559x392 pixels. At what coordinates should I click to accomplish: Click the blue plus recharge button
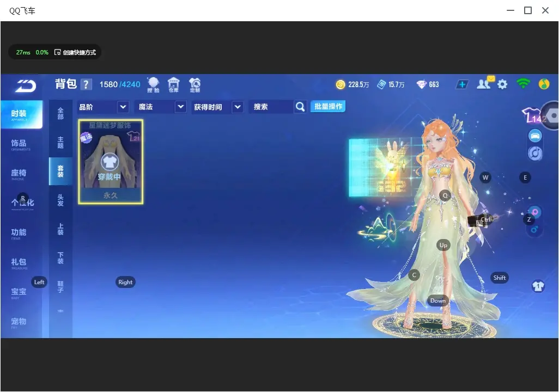coord(462,84)
